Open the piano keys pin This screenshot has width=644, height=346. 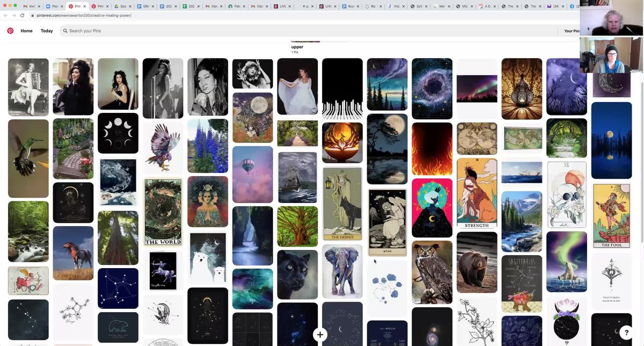click(x=342, y=89)
